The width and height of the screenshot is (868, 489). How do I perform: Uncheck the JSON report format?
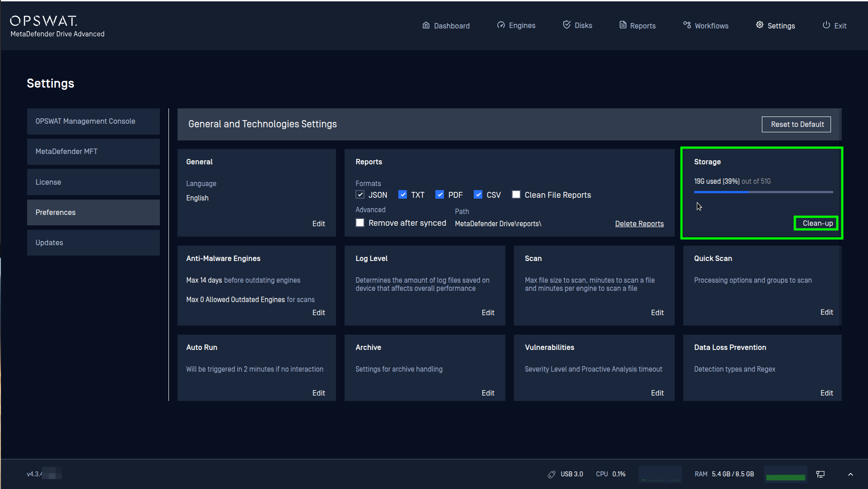click(360, 195)
